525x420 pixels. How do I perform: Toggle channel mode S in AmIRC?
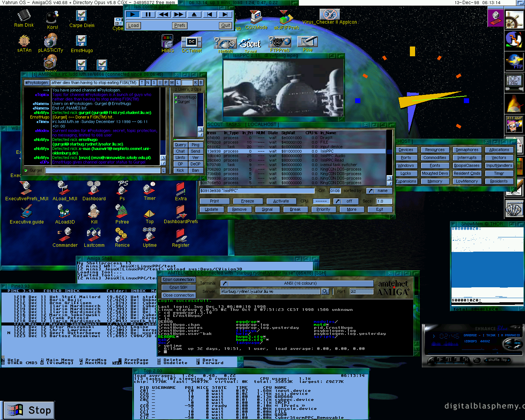pos(154,82)
